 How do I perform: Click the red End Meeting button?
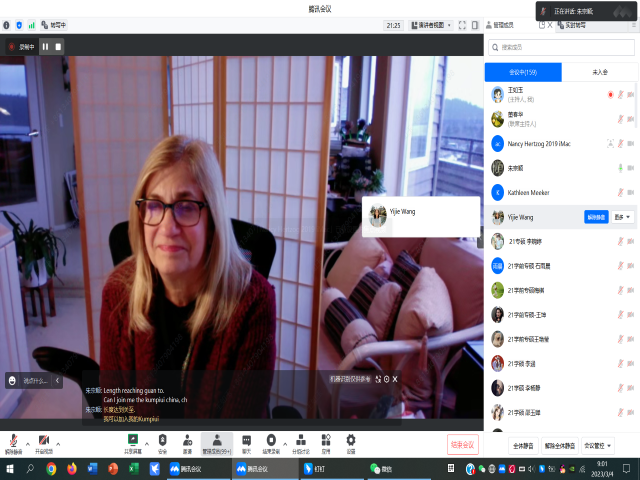pyautogui.click(x=462, y=444)
